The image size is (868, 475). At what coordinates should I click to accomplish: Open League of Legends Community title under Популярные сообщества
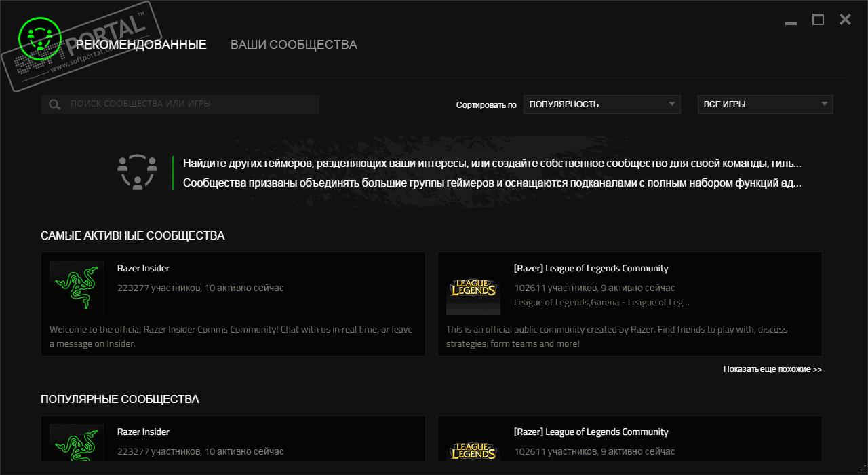tap(591, 432)
